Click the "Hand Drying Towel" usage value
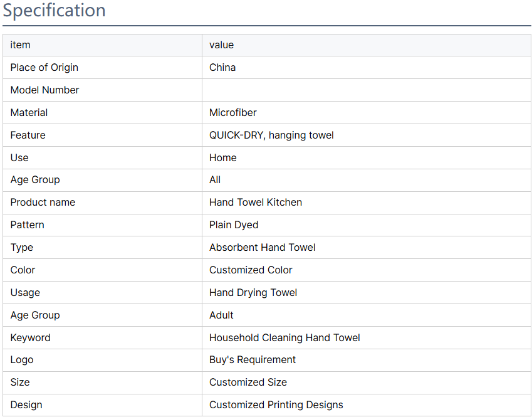Screen dimensions: 532x417 253,293
